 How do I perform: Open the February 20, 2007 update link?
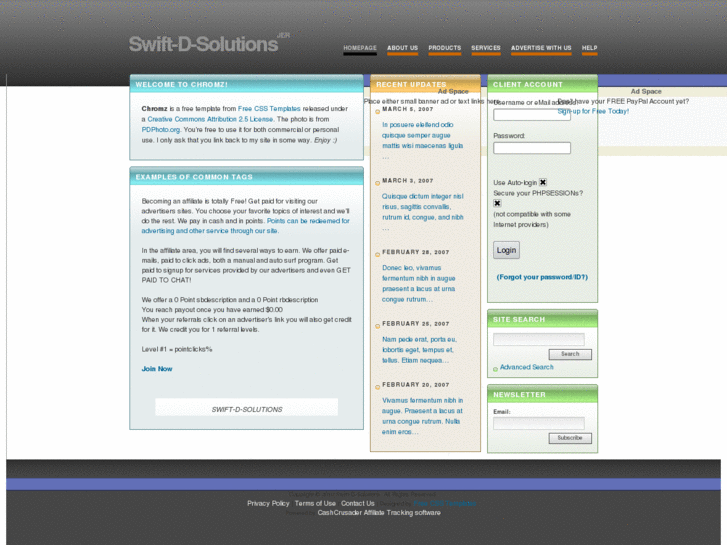(422, 416)
